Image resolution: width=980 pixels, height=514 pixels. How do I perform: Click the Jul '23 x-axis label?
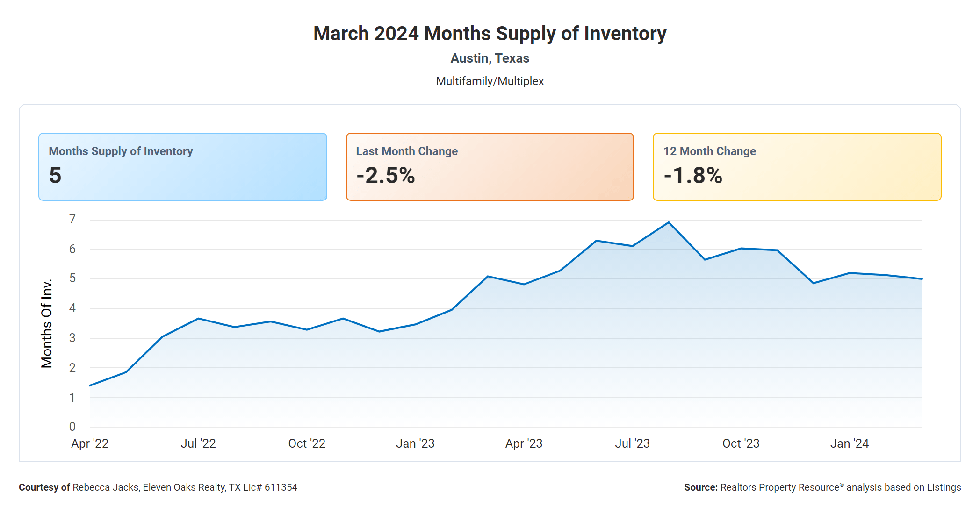click(632, 443)
